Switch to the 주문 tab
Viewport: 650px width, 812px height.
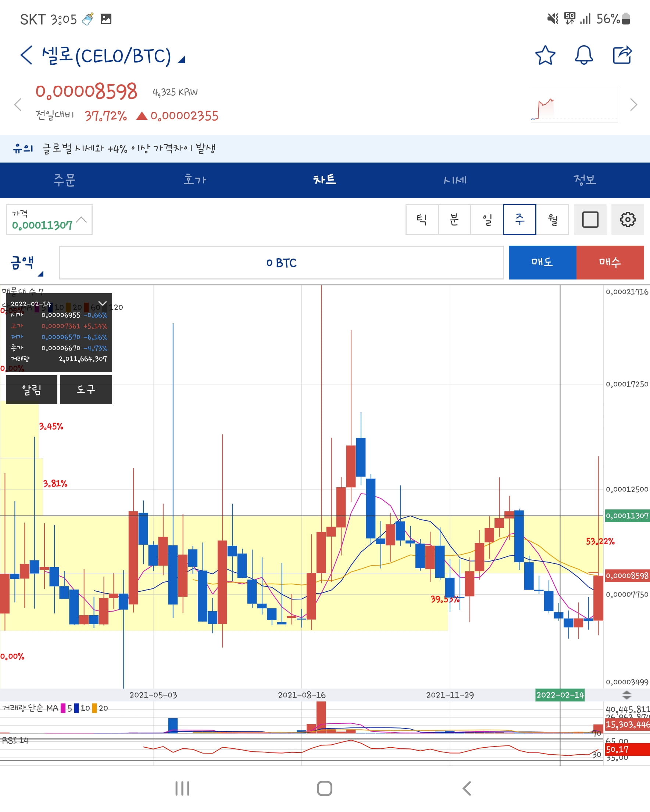click(x=65, y=180)
